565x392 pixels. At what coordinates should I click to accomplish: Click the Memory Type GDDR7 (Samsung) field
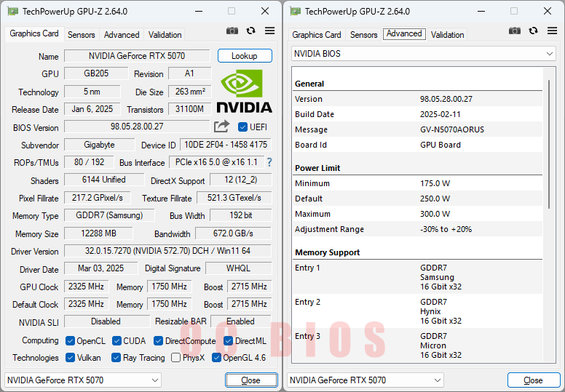(x=109, y=215)
